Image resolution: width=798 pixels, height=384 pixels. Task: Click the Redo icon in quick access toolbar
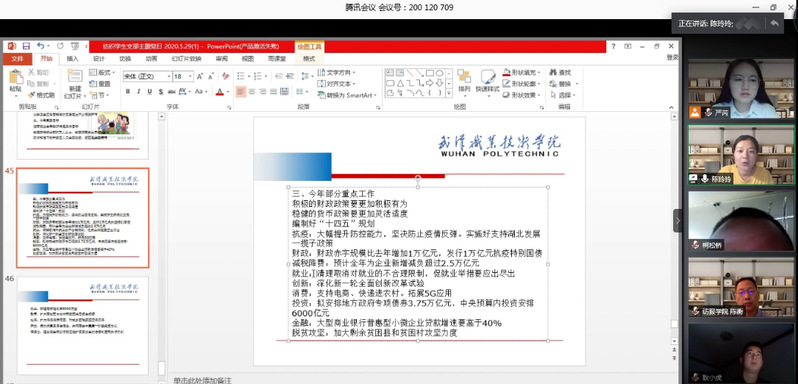coord(61,46)
